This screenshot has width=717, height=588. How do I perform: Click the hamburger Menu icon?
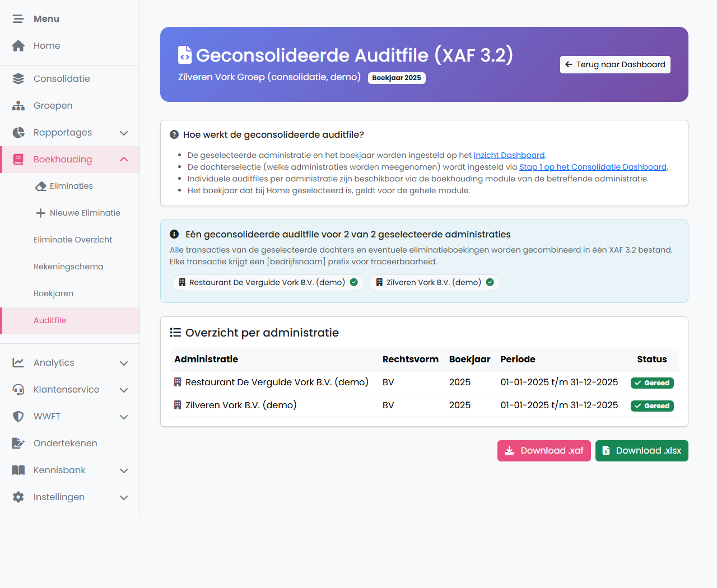click(18, 19)
